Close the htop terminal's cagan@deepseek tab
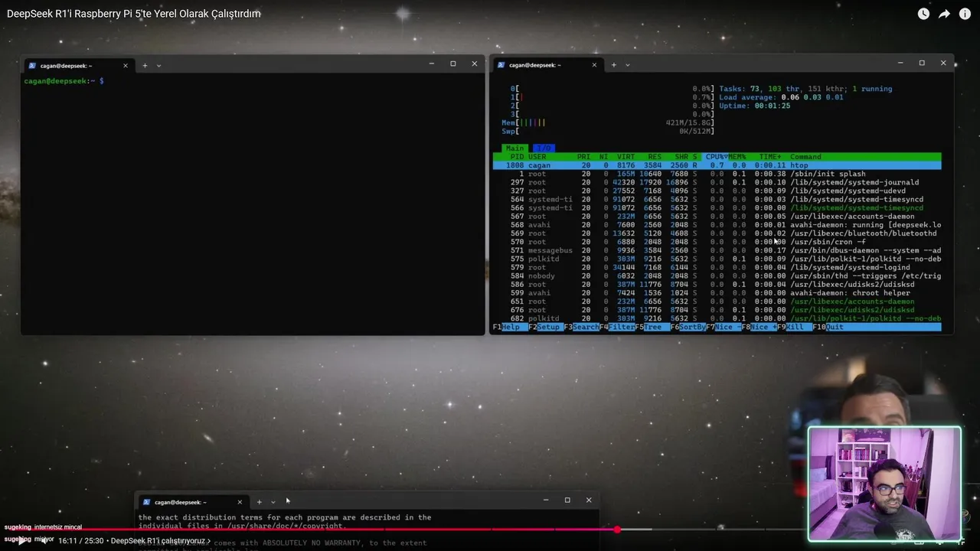Screen dimensions: 980x551 (594, 65)
